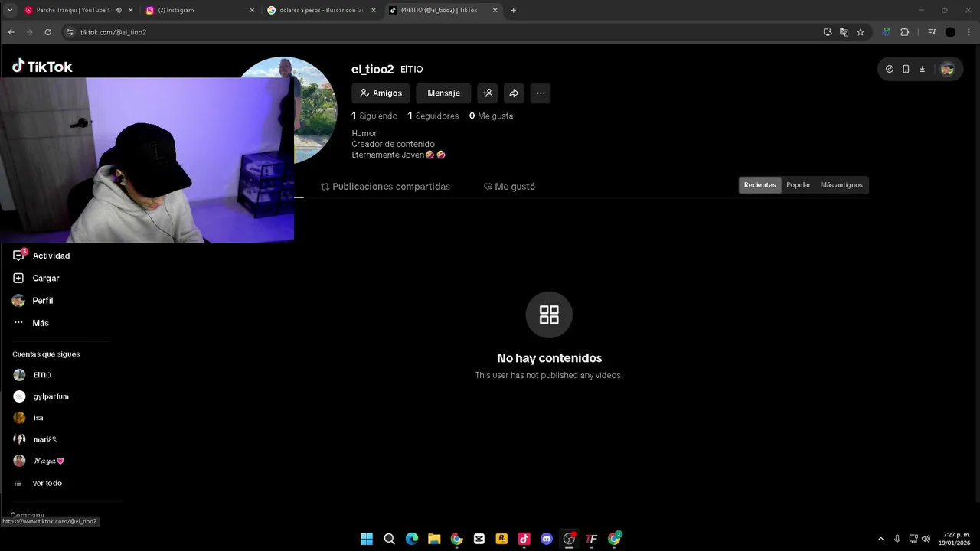The height and width of the screenshot is (551, 980).
Task: Click the Amigos button
Action: coord(381,93)
